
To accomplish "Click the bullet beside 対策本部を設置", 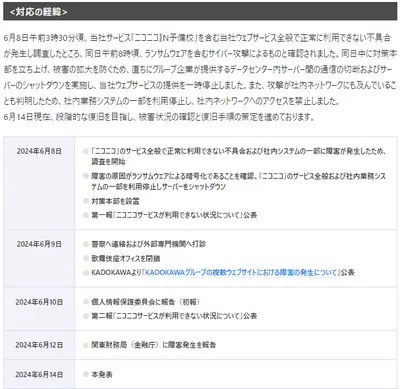I will [x=86, y=201].
